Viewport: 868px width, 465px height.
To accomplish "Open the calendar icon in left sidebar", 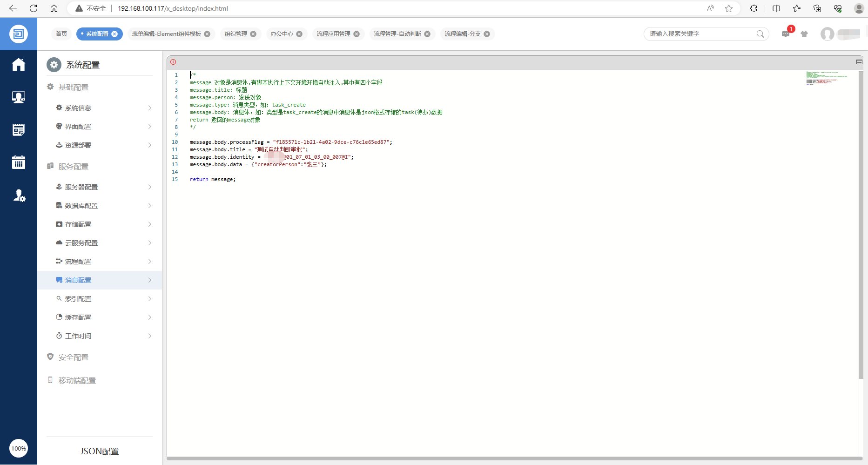I will (19, 162).
